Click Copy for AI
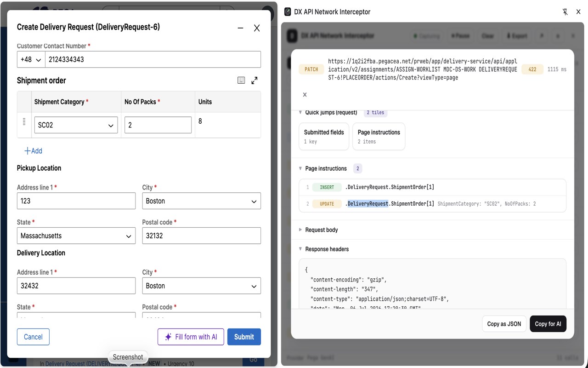Image resolution: width=588 pixels, height=368 pixels. [x=548, y=324]
